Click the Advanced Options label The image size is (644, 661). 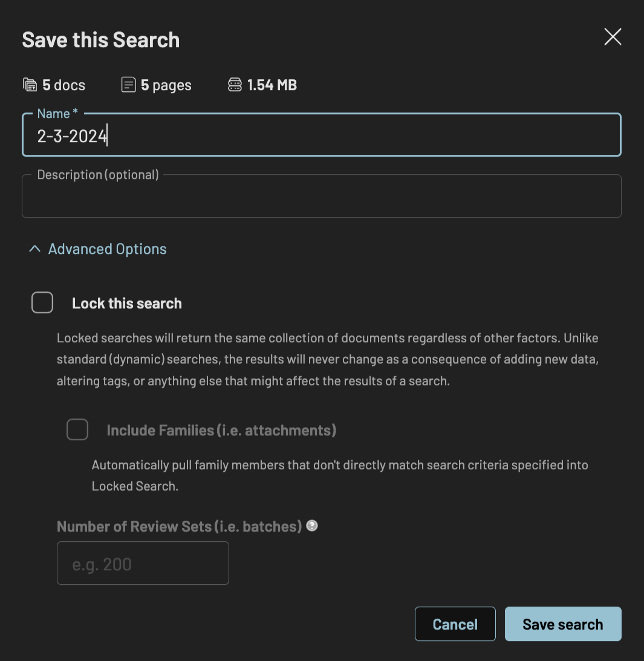point(108,249)
